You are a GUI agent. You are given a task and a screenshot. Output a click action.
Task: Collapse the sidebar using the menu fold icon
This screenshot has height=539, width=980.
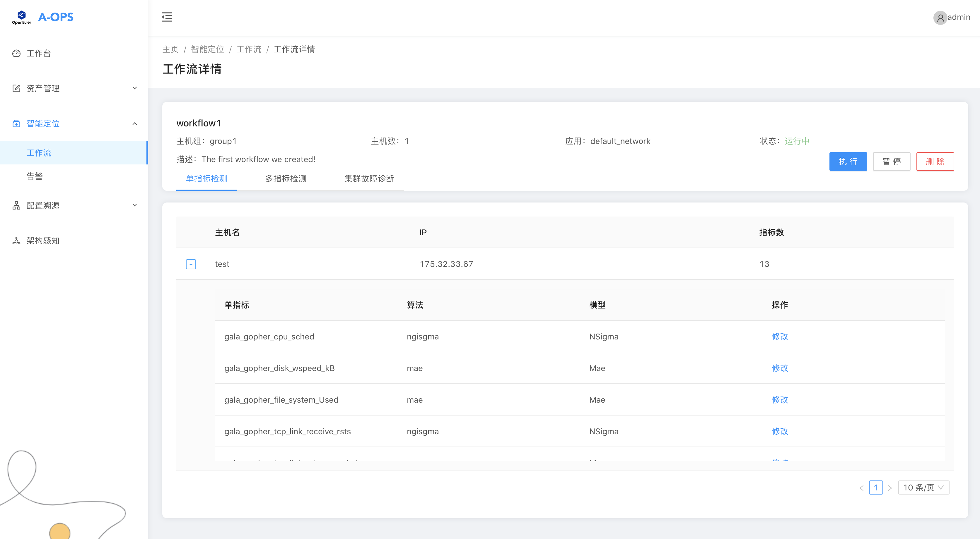point(167,17)
